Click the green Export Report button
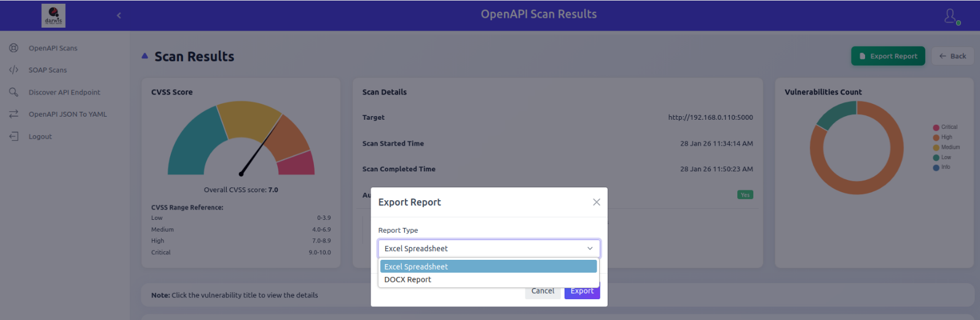The width and height of the screenshot is (980, 320). (x=888, y=56)
